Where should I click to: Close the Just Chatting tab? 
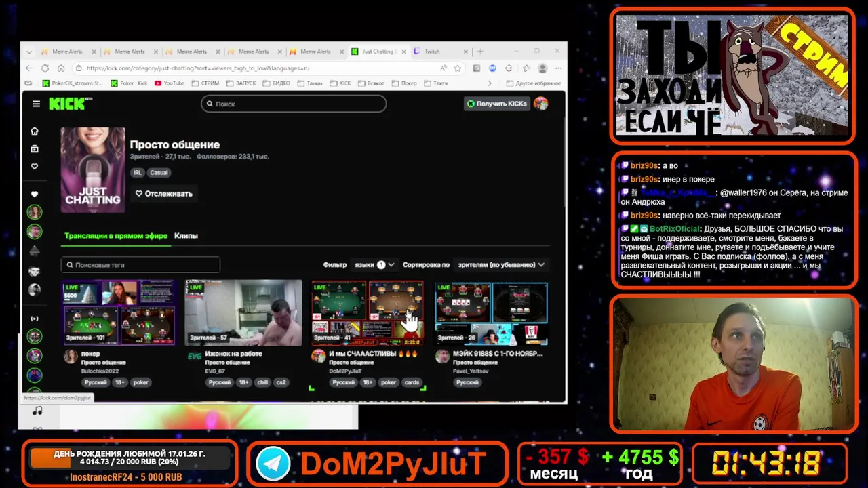pos(404,52)
